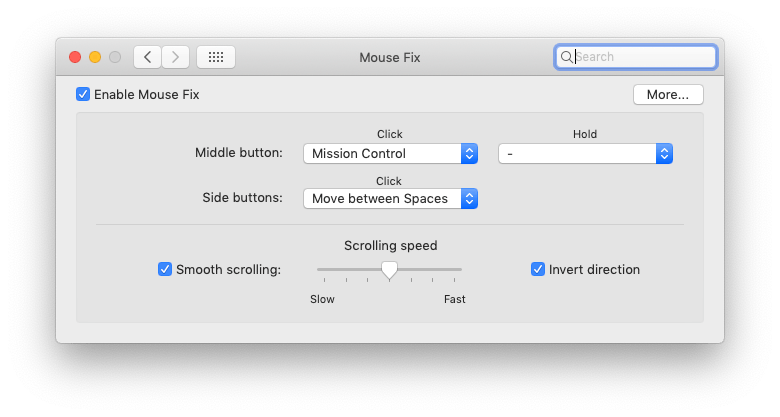Click the disabled zoom window button
This screenshot has width=780, height=417.
115,57
